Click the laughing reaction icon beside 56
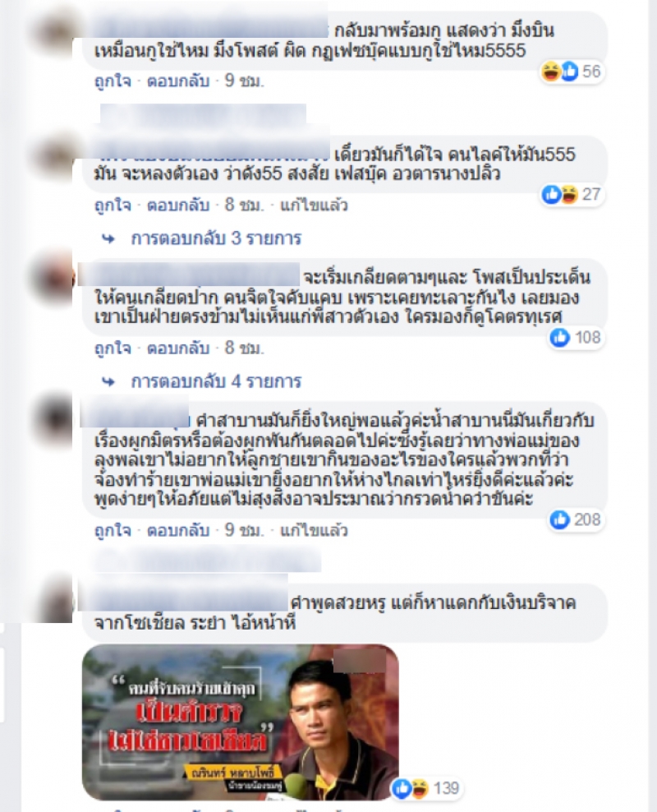Image resolution: width=657 pixels, height=812 pixels. 550,71
